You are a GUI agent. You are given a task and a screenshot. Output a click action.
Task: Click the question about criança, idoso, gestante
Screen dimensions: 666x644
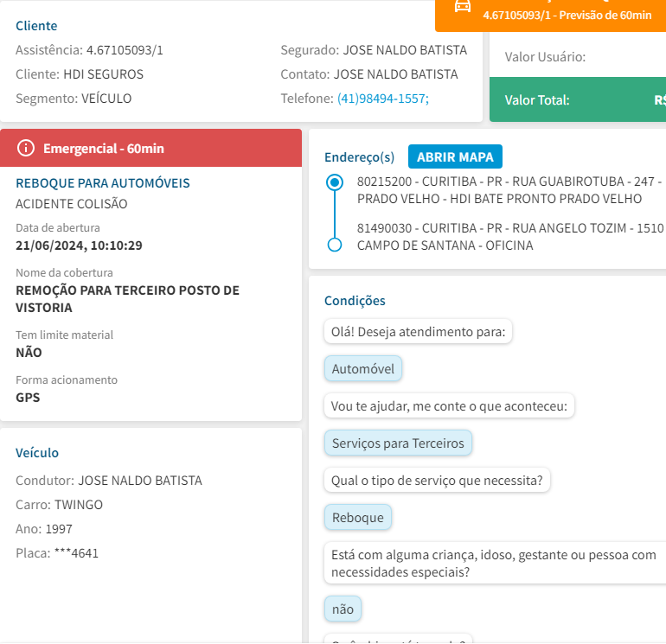coord(495,564)
